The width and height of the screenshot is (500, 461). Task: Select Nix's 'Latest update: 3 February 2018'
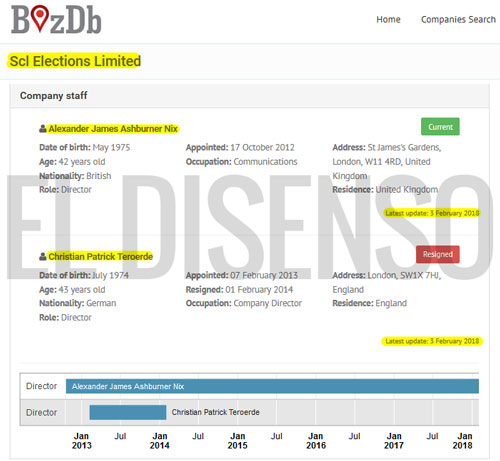432,213
